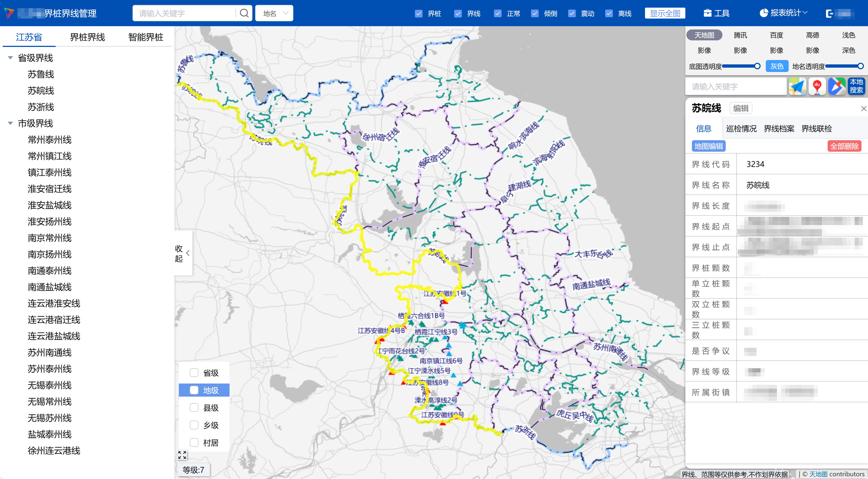Open the 巡检情况 tab
Viewport: 868px width, 479px height.
pos(741,128)
